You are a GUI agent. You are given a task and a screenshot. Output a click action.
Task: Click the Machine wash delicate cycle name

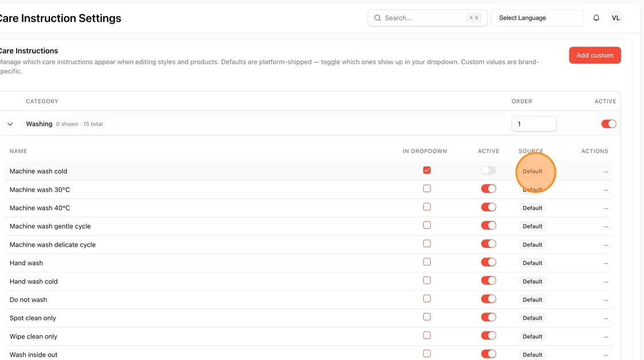click(x=52, y=244)
